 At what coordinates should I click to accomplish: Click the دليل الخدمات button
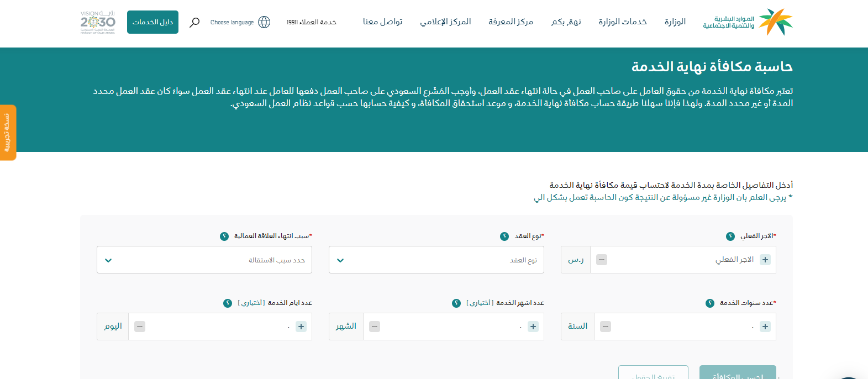(152, 22)
